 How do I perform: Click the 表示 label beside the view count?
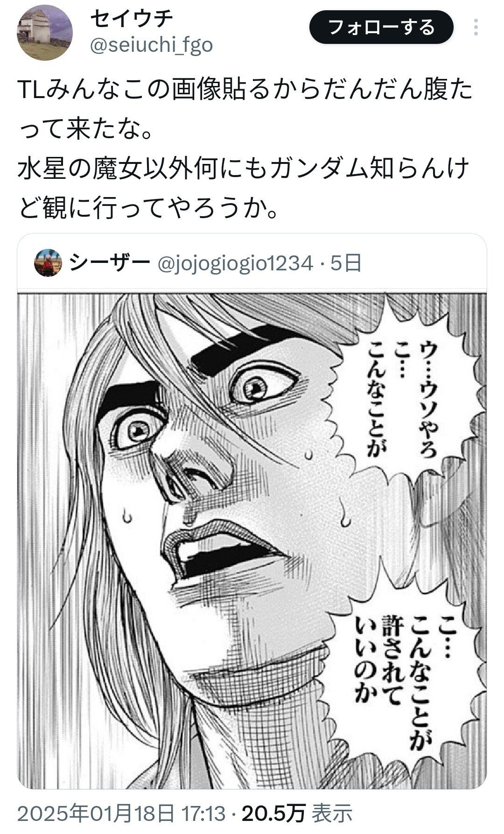[x=332, y=813]
